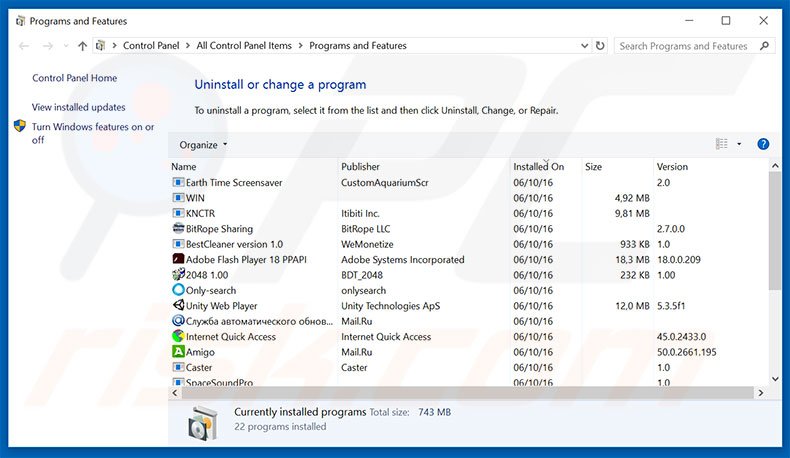790x458 pixels.
Task: Expand the chevron after All Control Panel Items
Action: coord(300,45)
